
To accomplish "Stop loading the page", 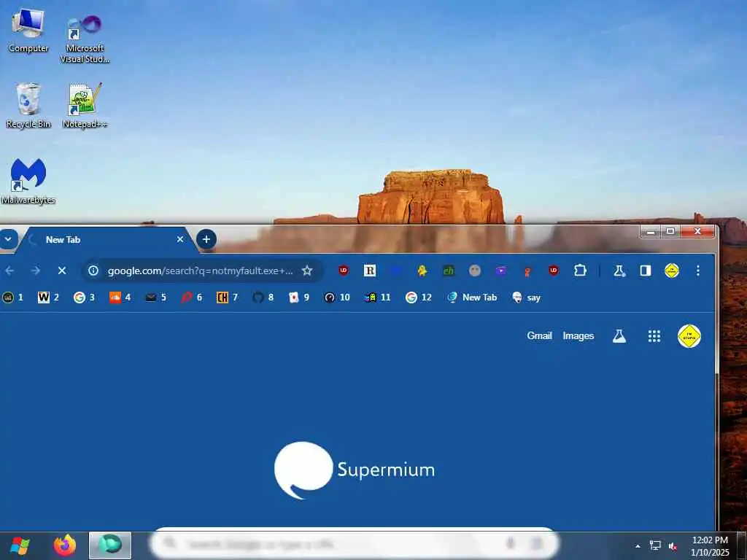I will coord(62,271).
